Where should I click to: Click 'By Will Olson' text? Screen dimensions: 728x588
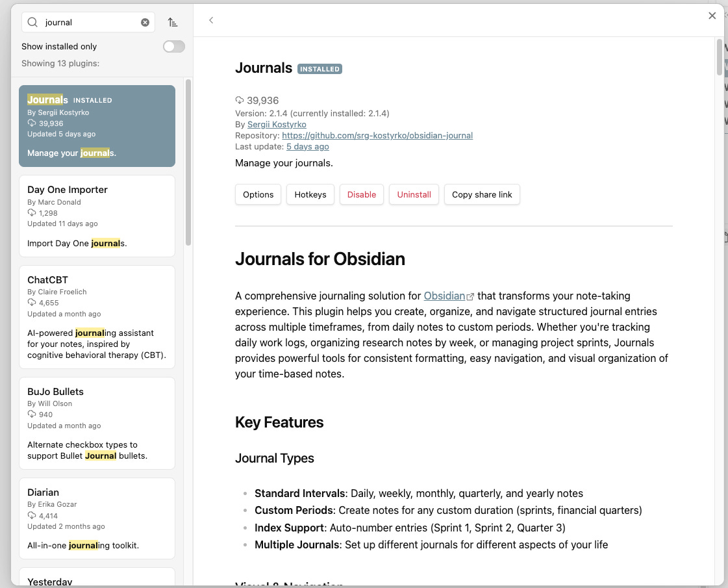point(49,403)
